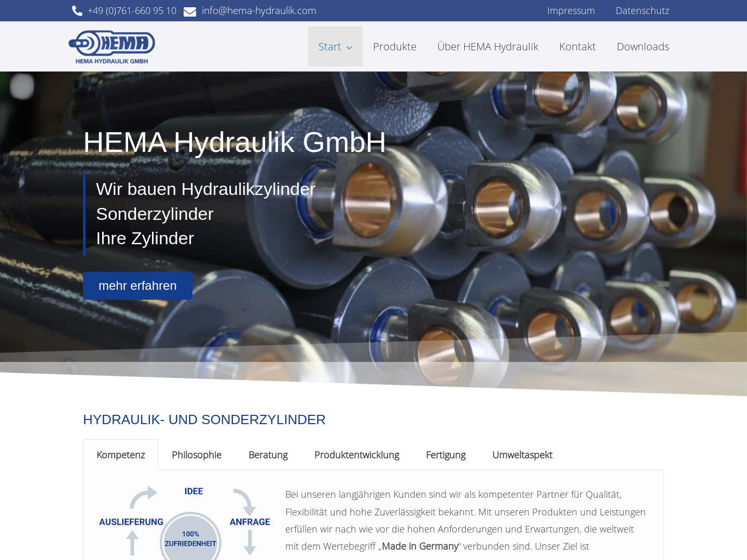
Task: Click the envelope email icon
Action: point(190,11)
